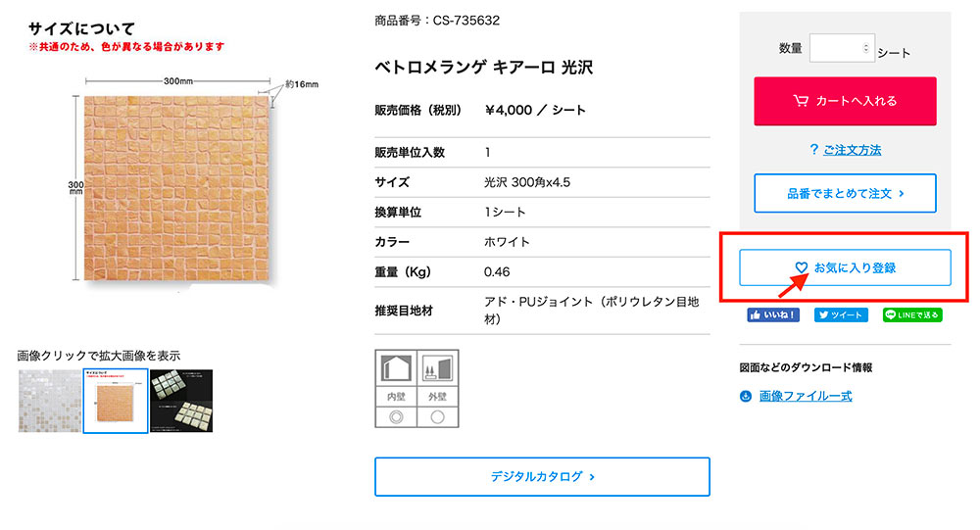Click the LINEで送る share button
The height and width of the screenshot is (530, 980).
tap(911, 315)
